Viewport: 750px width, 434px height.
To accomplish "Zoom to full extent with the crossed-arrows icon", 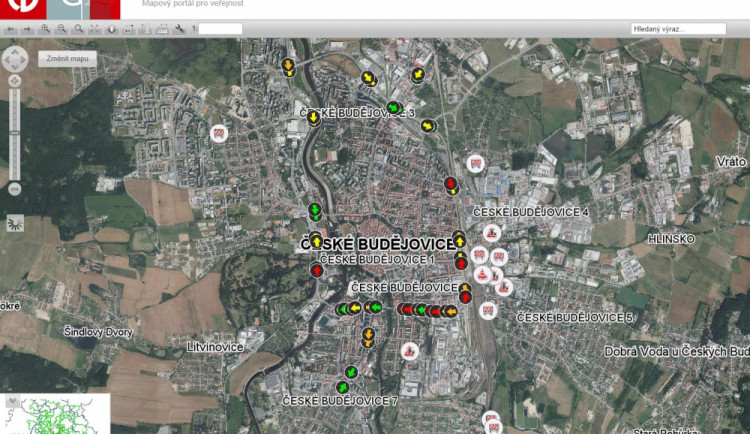I will click(x=95, y=29).
